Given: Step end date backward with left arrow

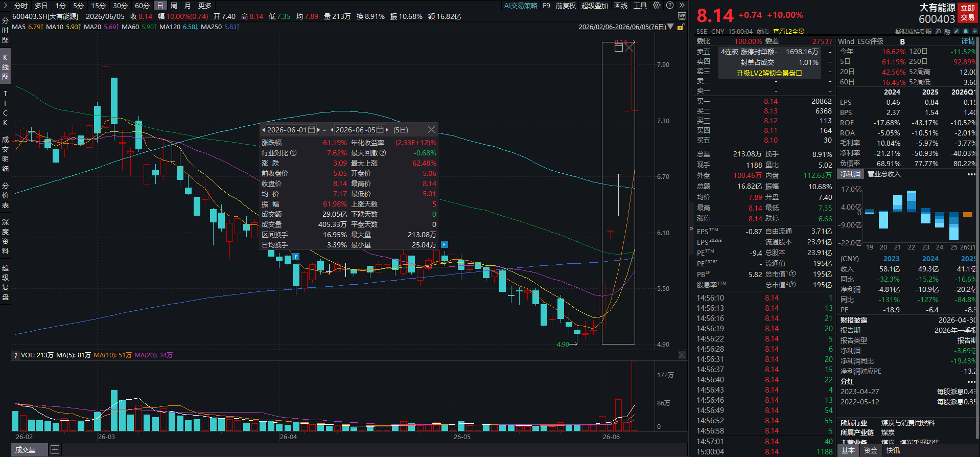Looking at the screenshot, I should pyautogui.click(x=332, y=130).
